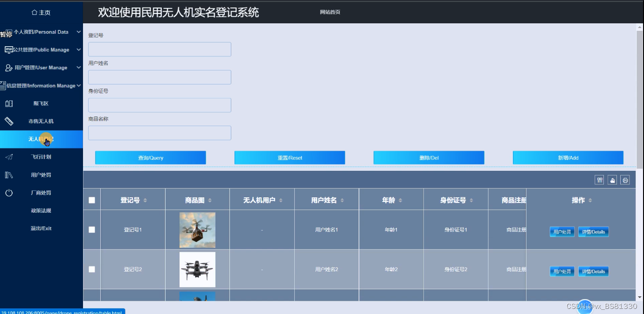Open the column filter grid icon

click(599, 180)
